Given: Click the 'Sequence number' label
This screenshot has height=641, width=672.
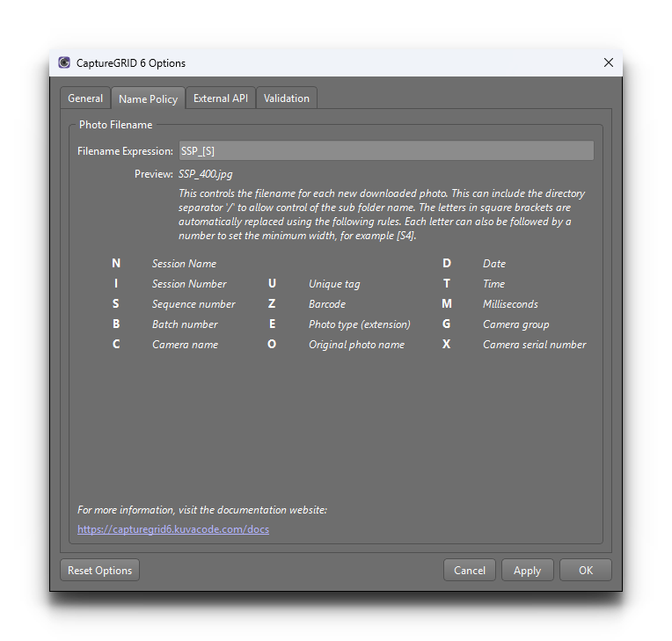Looking at the screenshot, I should (194, 304).
